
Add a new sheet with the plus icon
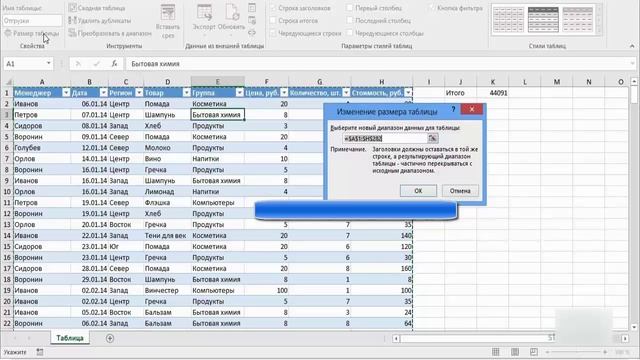coord(110,338)
